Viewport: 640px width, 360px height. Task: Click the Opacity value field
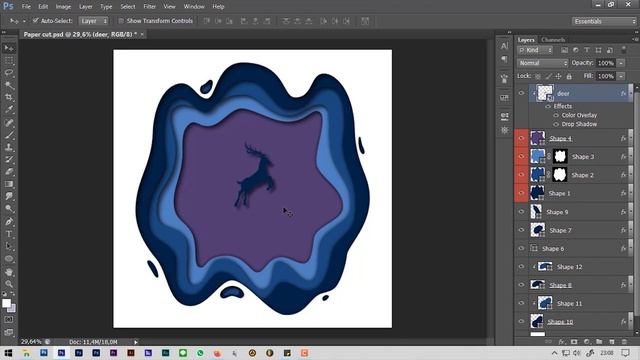pos(606,63)
